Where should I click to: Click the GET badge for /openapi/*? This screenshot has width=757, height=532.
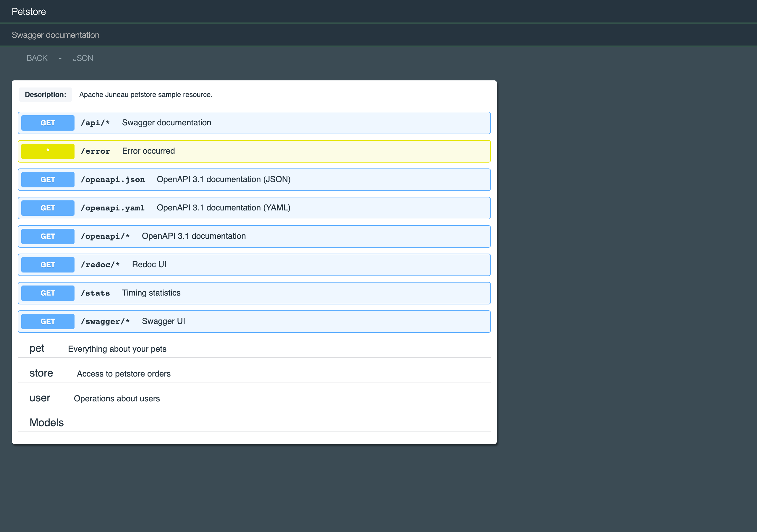[x=48, y=236]
